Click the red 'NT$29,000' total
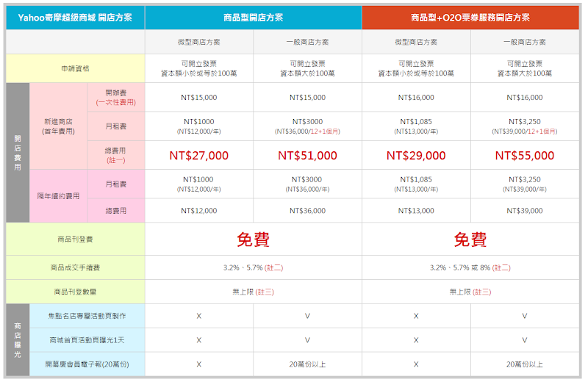The height and width of the screenshot is (382, 588). coord(416,156)
